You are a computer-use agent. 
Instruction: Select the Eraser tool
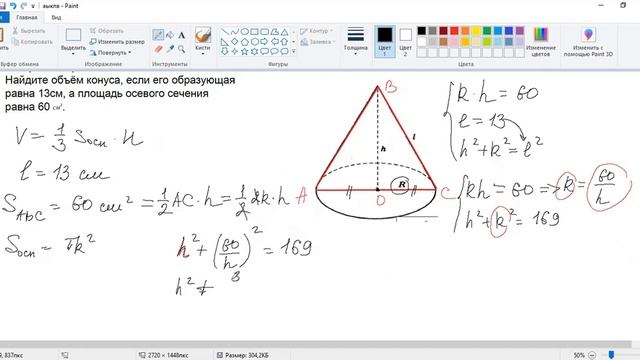158,49
